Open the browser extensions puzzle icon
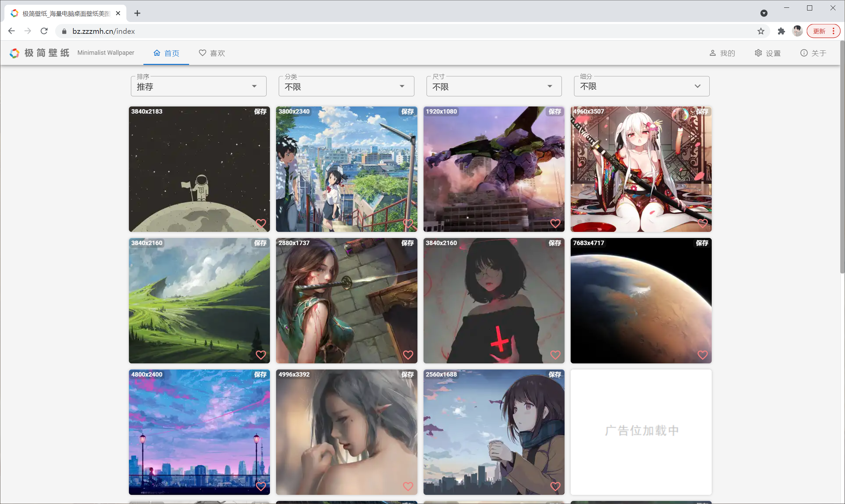Screen dimensions: 845x504 coord(781,31)
